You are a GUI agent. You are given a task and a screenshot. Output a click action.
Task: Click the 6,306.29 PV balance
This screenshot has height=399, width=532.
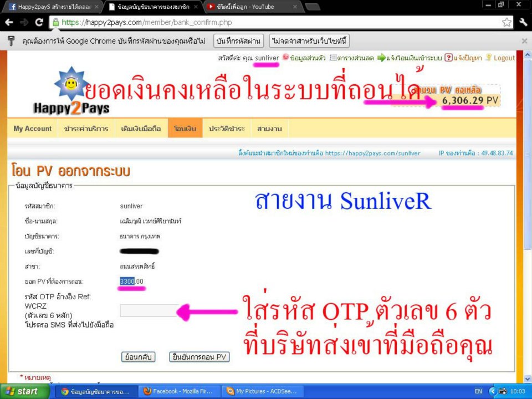click(x=470, y=100)
